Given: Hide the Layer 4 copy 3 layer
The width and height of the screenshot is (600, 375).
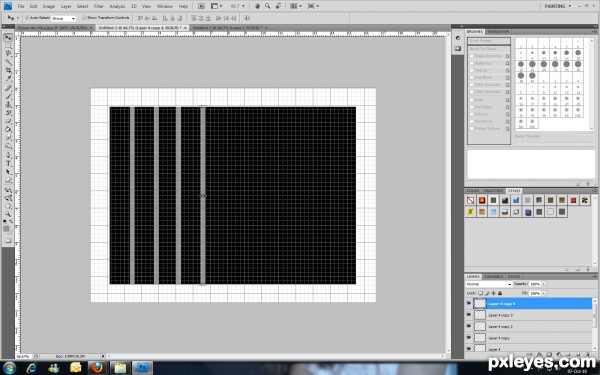Looking at the screenshot, I should [469, 315].
